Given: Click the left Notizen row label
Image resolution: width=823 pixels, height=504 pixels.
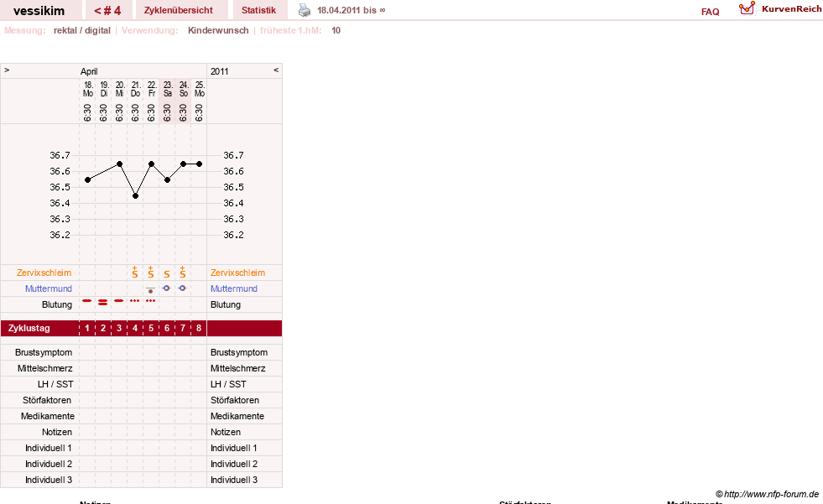Looking at the screenshot, I should click(x=57, y=432).
